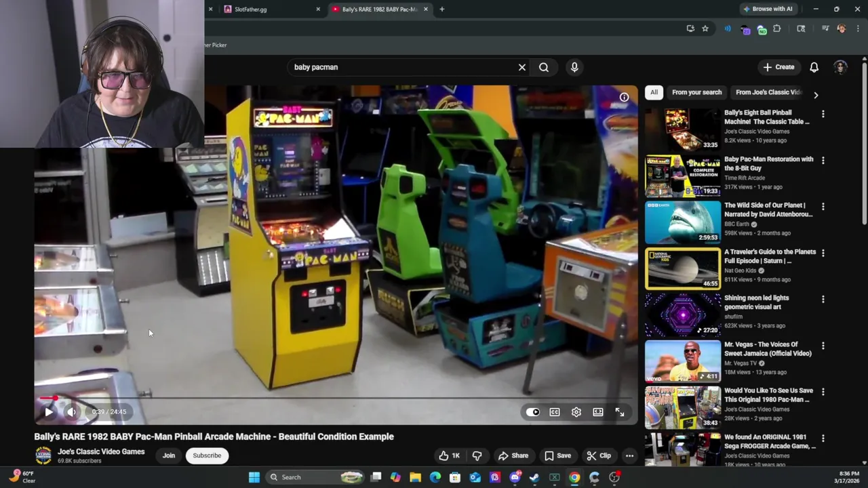This screenshot has height=488, width=868.
Task: Clear the search box with X
Action: pyautogui.click(x=522, y=67)
